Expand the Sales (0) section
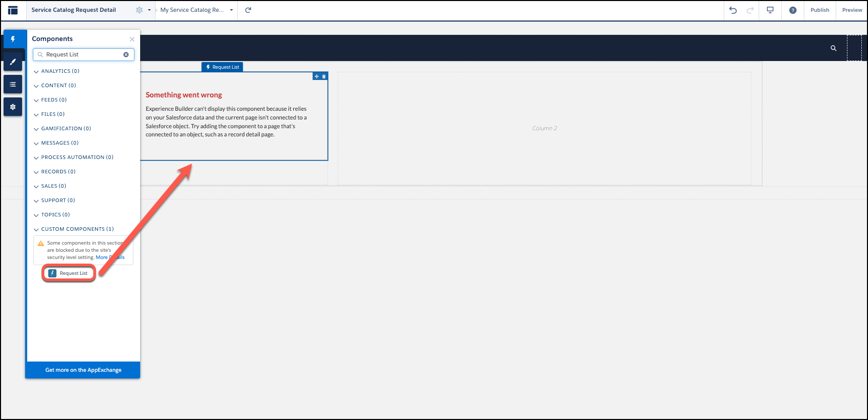 tap(50, 186)
